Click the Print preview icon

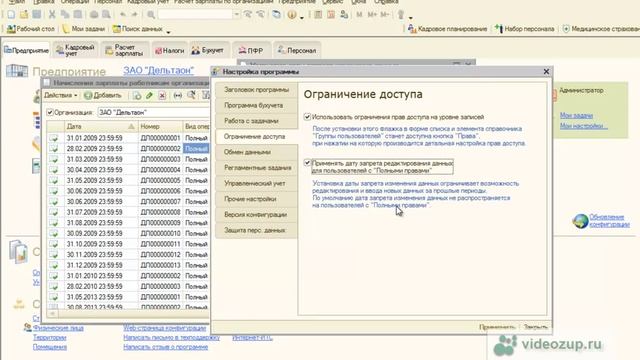(x=106, y=15)
